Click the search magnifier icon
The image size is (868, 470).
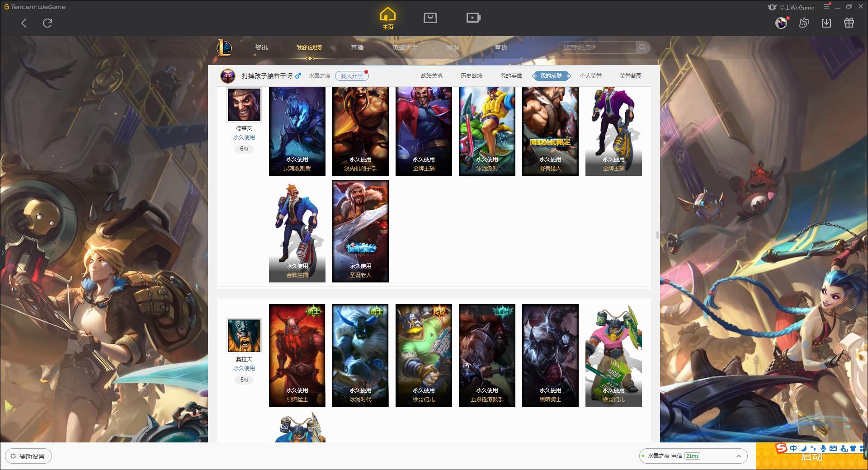[x=642, y=47]
